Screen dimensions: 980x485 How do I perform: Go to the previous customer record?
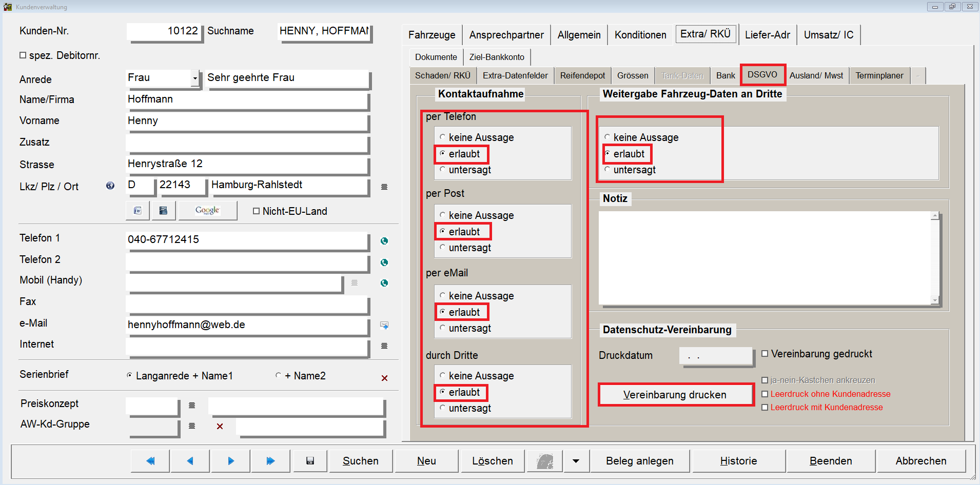[190, 461]
